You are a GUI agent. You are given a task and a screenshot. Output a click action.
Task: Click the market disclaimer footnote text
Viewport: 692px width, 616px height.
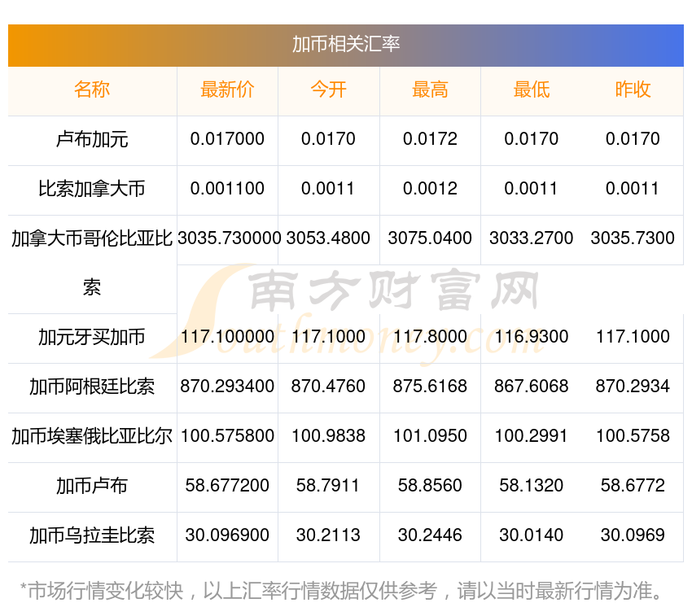[x=342, y=591]
